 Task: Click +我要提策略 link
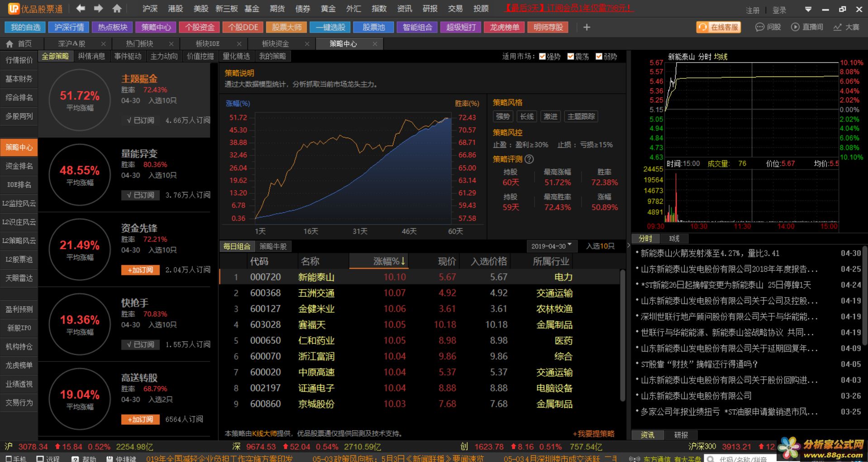click(x=593, y=434)
